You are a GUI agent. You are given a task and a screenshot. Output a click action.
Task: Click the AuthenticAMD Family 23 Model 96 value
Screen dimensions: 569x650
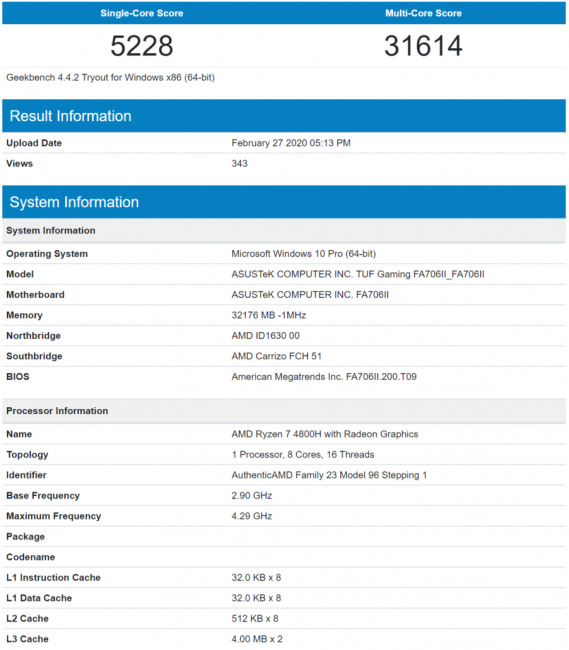329,475
